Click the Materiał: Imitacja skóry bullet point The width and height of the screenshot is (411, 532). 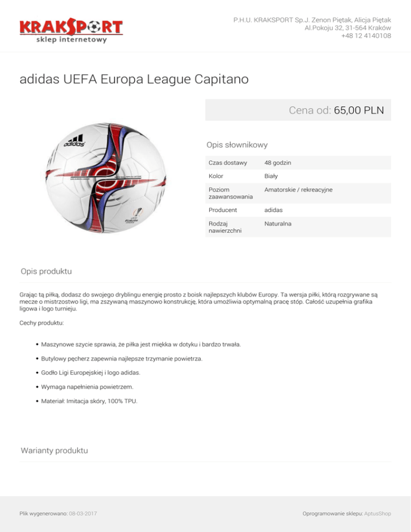(89, 400)
